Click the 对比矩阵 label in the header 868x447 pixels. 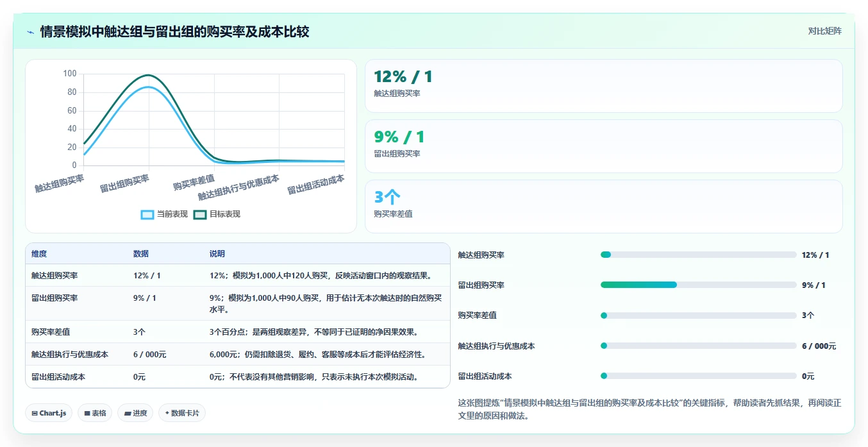point(824,31)
